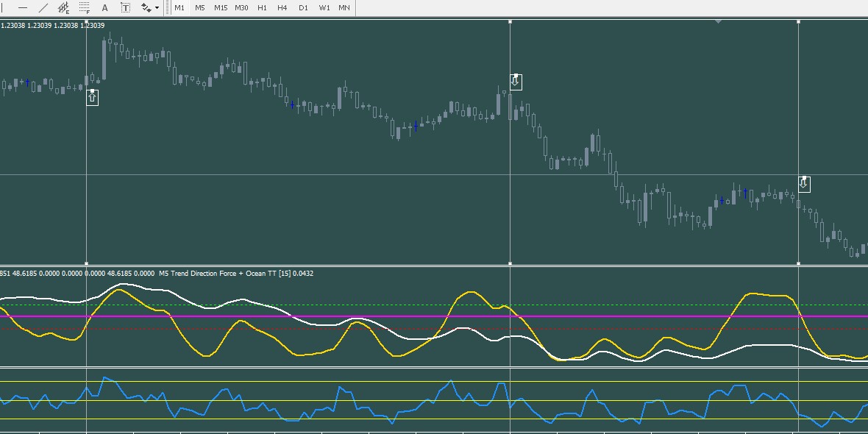Select the diagonal Trendline tool
Image resolution: width=868 pixels, height=434 pixels.
(43, 8)
